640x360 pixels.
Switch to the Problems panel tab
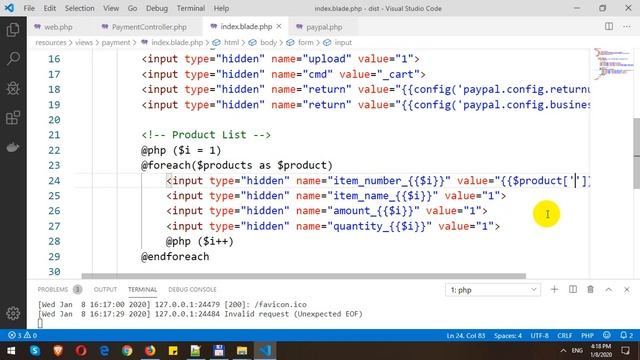coord(59,289)
